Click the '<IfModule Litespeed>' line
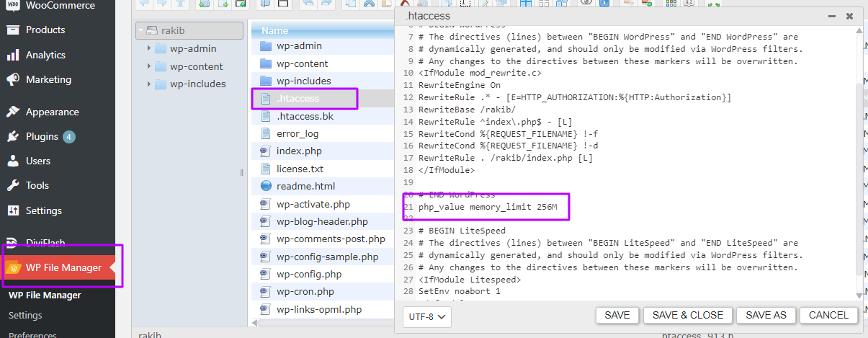 (469, 280)
